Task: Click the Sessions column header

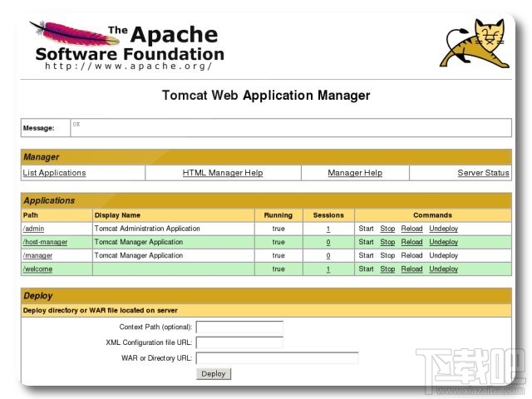Action: click(328, 215)
